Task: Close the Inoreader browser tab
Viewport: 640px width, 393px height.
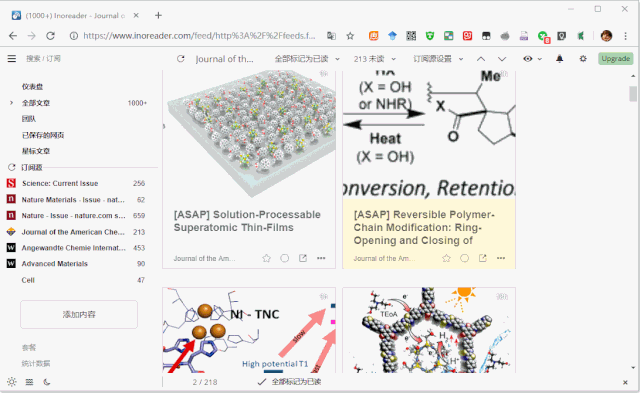Action: click(136, 16)
